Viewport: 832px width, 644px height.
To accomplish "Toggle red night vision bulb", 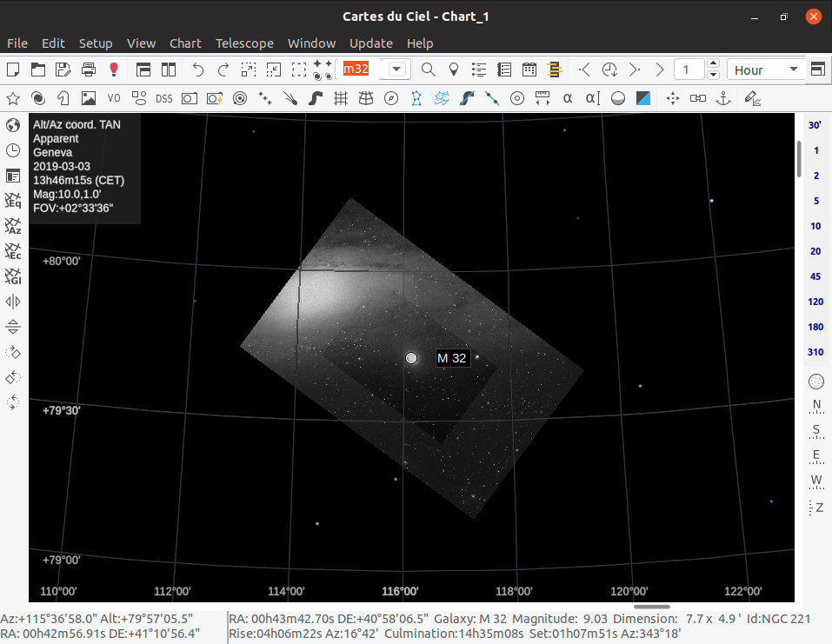I will (114, 70).
